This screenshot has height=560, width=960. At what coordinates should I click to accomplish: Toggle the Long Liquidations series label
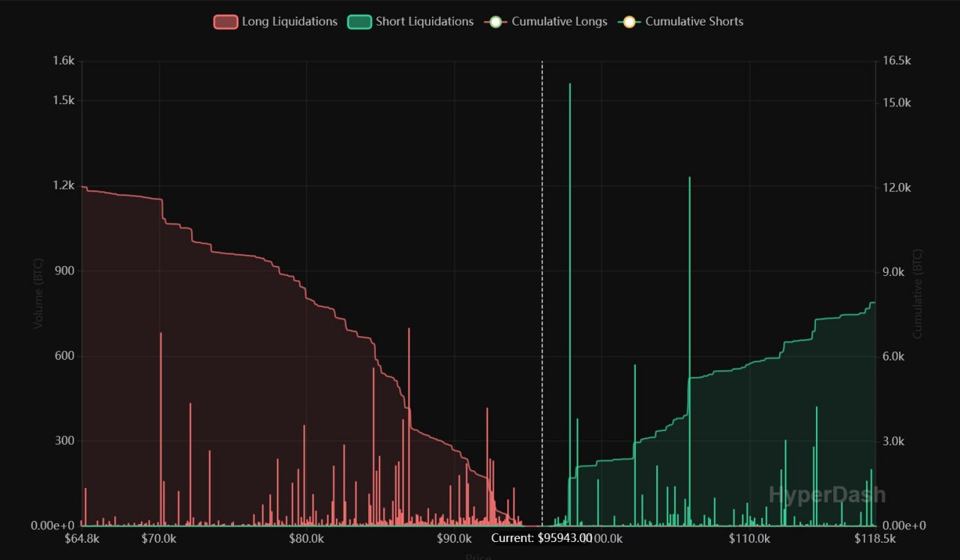[x=289, y=22]
